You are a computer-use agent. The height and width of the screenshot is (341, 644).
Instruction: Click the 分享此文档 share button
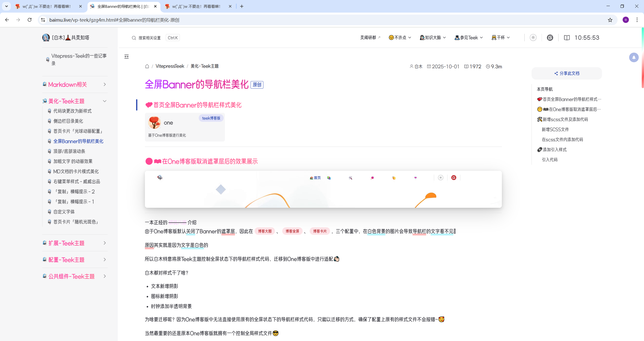pyautogui.click(x=567, y=73)
